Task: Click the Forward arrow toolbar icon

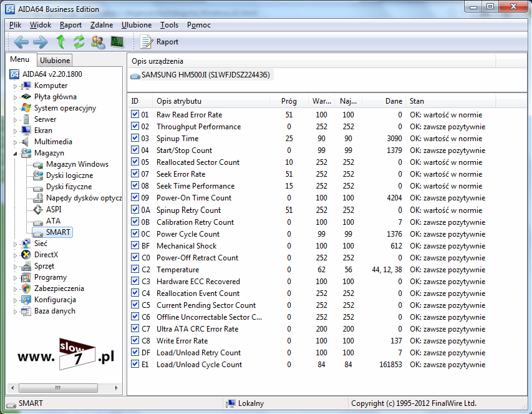Action: 41,42
